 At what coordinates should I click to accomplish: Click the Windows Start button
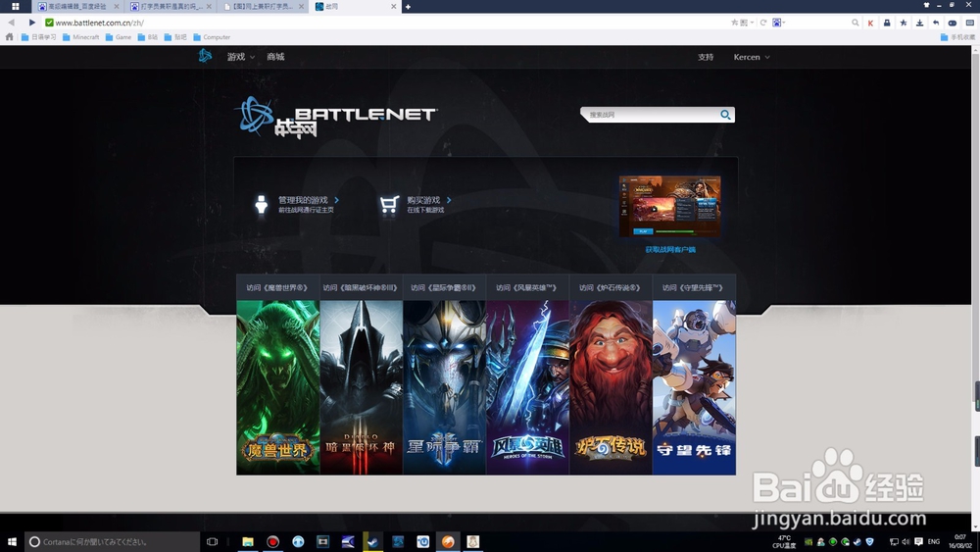[x=11, y=541]
